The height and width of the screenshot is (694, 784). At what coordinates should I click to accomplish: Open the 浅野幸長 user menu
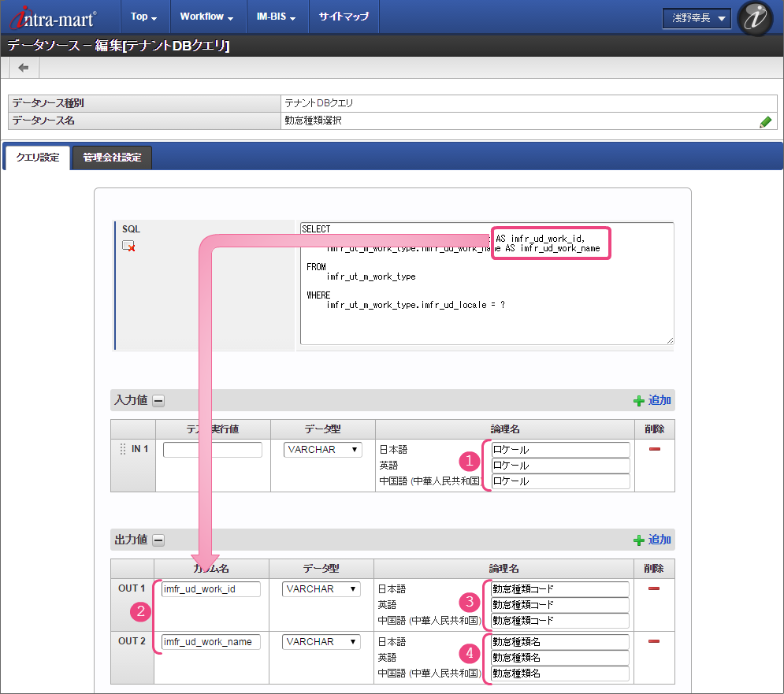[697, 18]
